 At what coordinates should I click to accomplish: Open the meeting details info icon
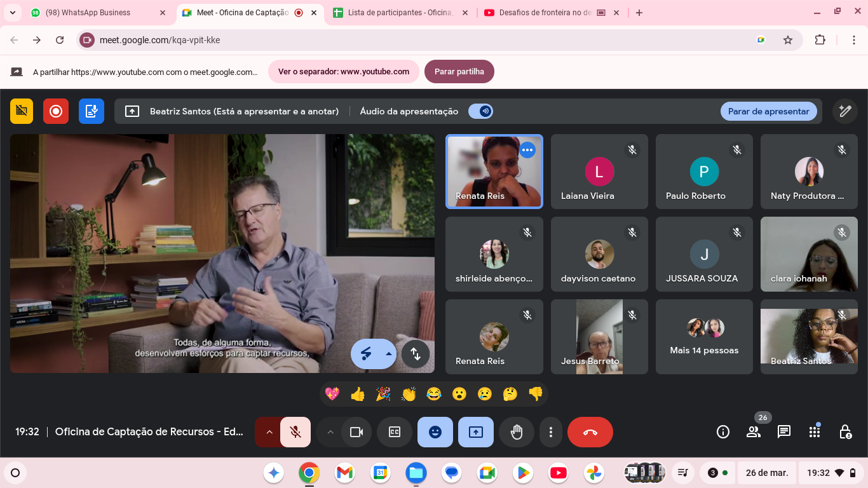pos(723,432)
